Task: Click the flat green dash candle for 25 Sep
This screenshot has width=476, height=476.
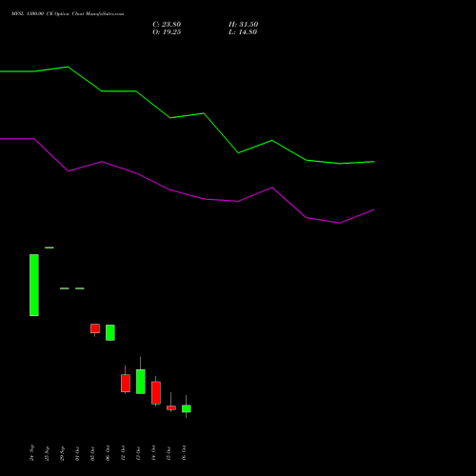Action: (50, 248)
